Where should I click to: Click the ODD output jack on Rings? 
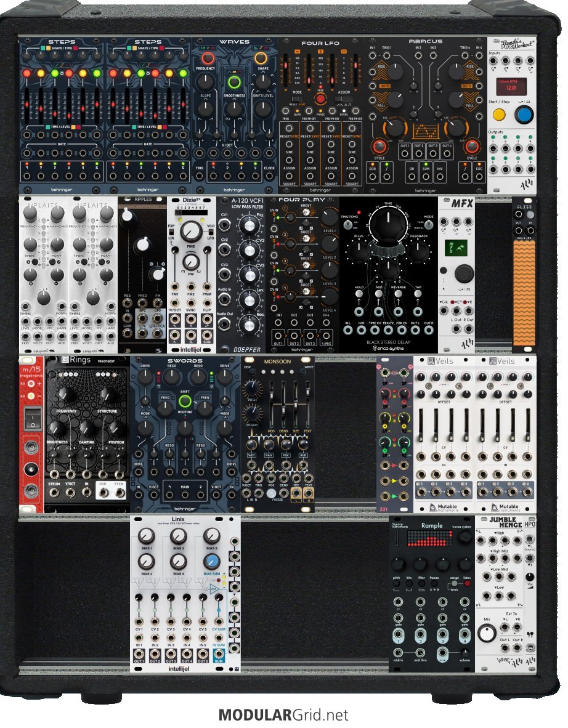[103, 492]
